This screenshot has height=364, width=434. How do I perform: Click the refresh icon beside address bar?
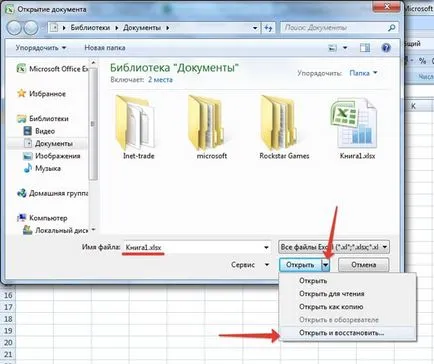tap(268, 28)
